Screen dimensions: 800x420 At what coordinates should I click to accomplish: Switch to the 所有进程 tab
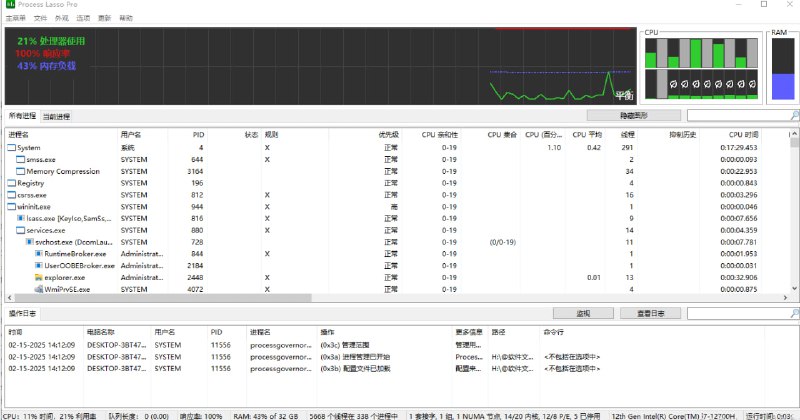tap(22, 116)
